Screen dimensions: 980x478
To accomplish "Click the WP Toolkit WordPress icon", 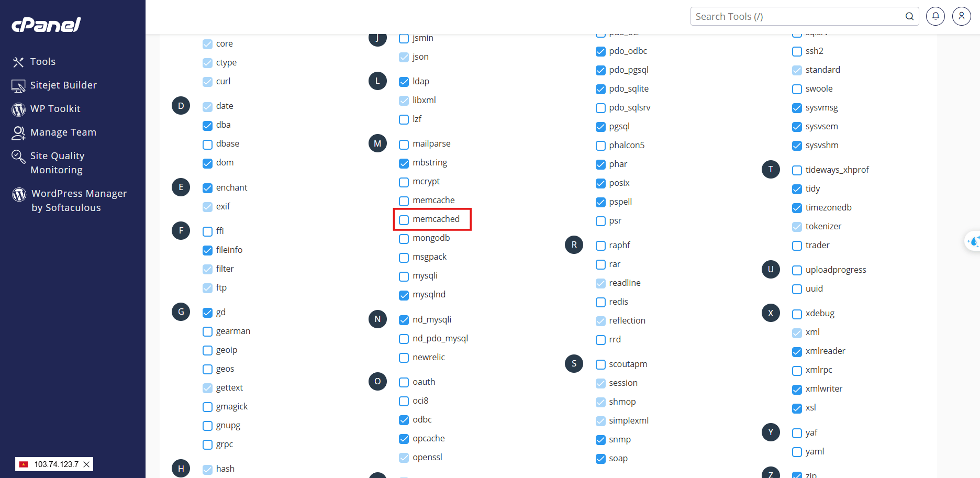I will coord(18,109).
